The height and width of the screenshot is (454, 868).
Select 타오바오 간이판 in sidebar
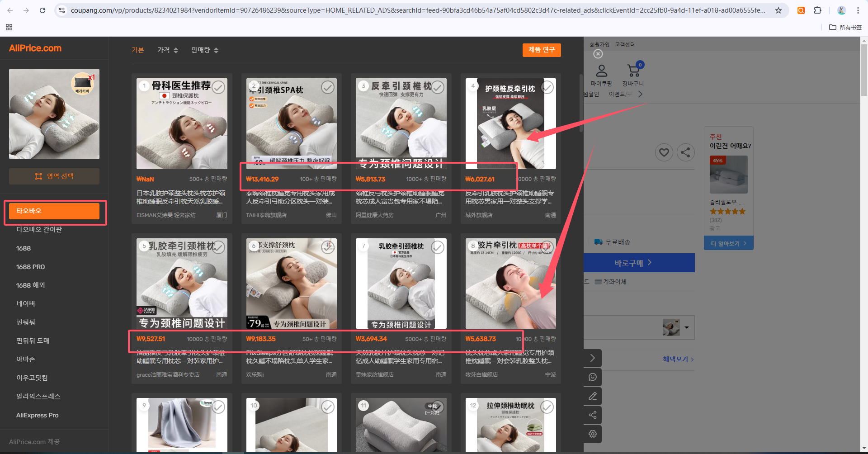(x=39, y=230)
